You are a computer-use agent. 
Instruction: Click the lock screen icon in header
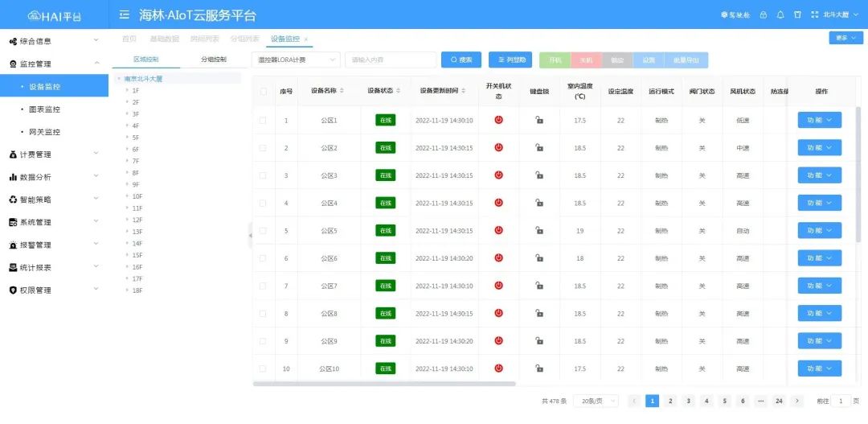pyautogui.click(x=763, y=14)
